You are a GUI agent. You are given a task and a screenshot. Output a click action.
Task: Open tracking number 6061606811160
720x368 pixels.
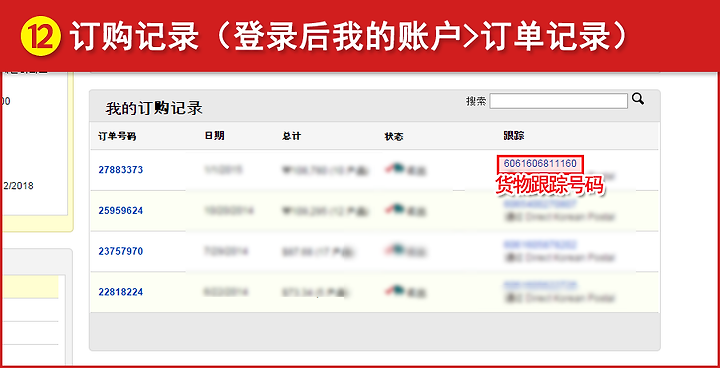click(540, 164)
